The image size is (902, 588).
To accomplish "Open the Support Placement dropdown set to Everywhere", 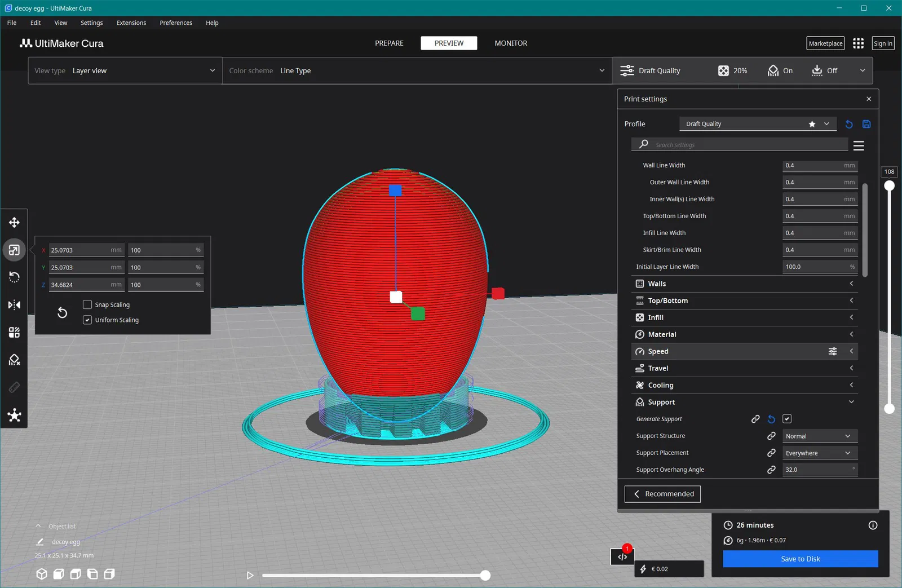I will click(820, 453).
